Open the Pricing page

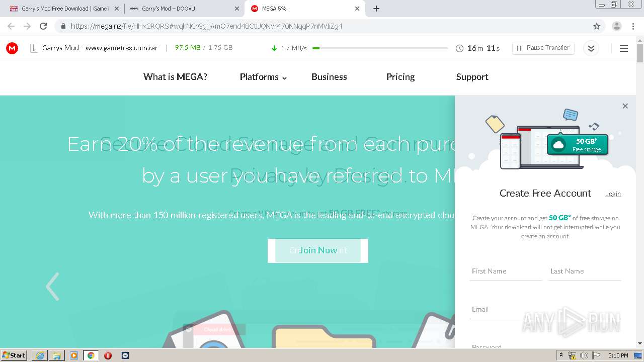(400, 77)
